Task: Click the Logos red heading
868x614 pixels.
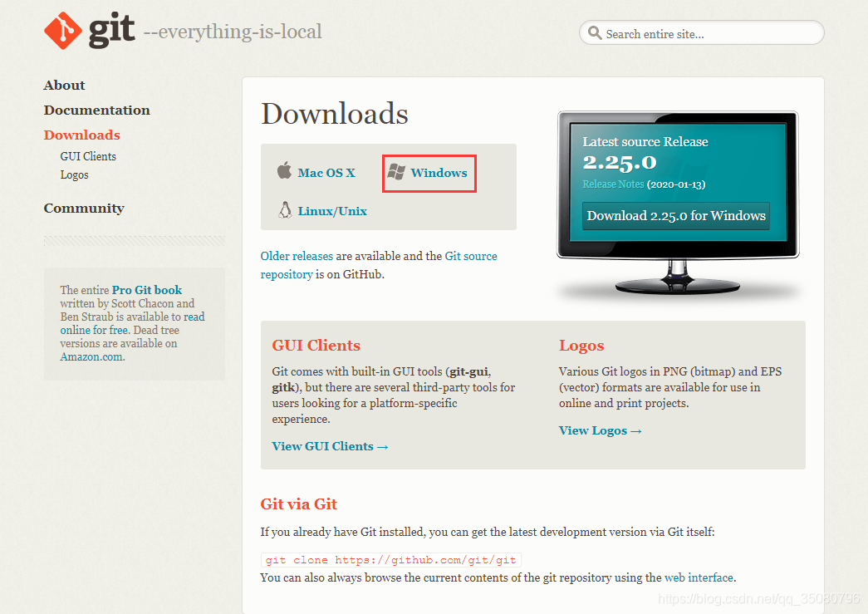Action: point(581,346)
